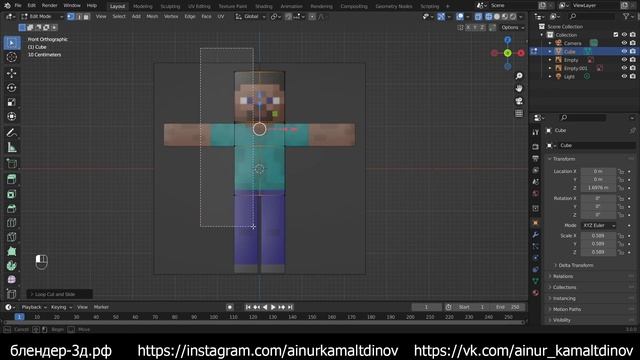Image resolution: width=640 pixels, height=360 pixels.
Task: Switch to wireframe viewport shading
Action: point(489,17)
